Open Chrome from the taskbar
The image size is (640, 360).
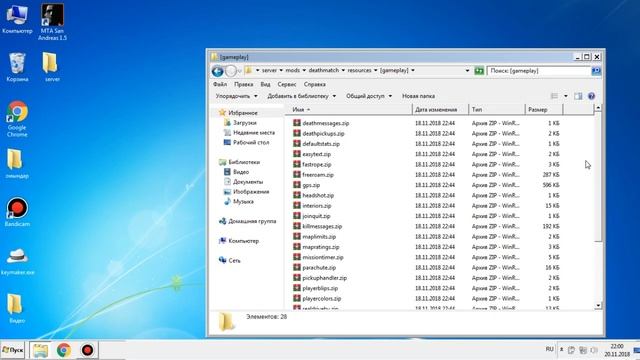coord(64,350)
